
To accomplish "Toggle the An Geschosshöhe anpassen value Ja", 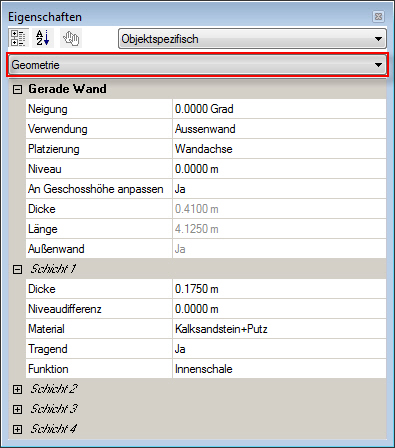I will [x=279, y=189].
